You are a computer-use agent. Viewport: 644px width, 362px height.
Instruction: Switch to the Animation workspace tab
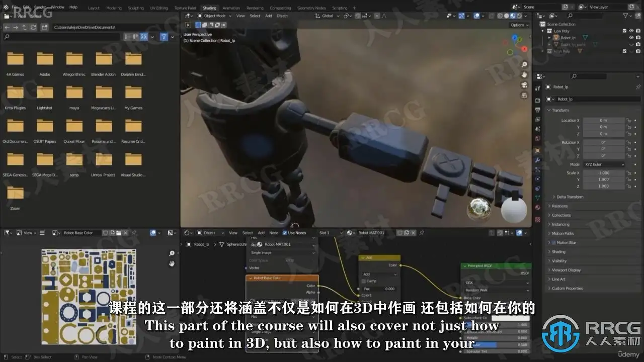tap(231, 8)
